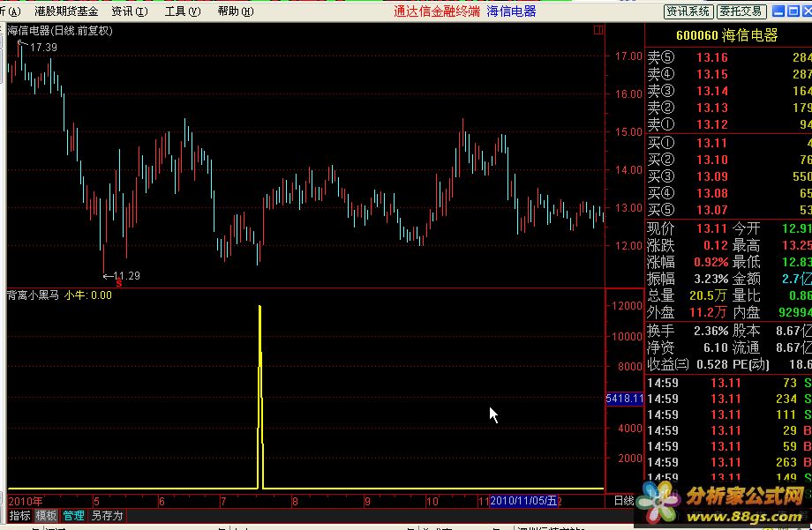812x530 pixels.
Task: Click the 600060 海信电器 stock title
Action: pyautogui.click(x=727, y=35)
